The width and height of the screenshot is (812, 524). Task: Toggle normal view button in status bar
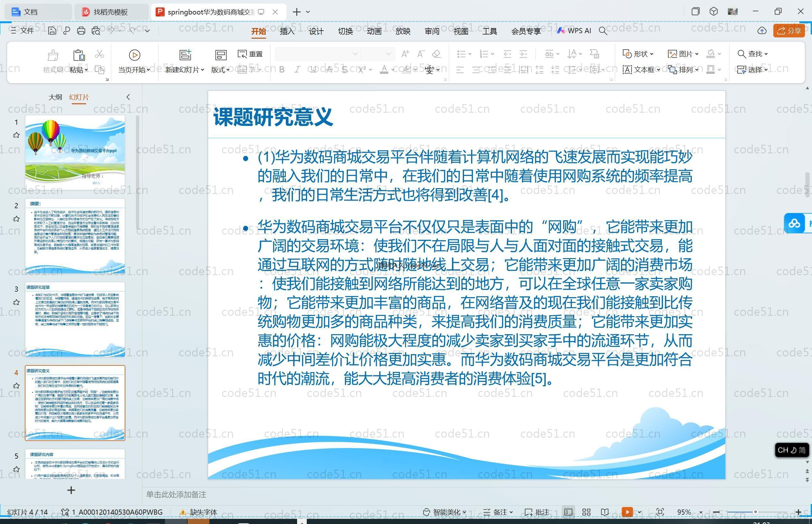pos(568,512)
